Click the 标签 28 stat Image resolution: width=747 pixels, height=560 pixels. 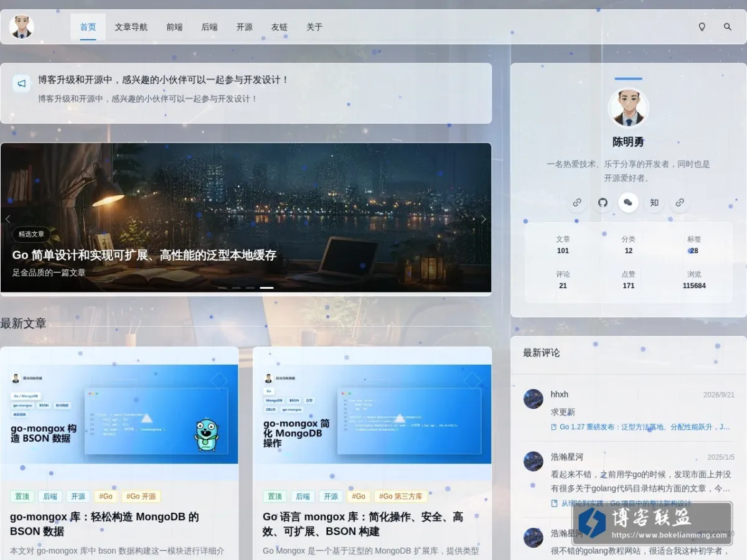coord(694,245)
